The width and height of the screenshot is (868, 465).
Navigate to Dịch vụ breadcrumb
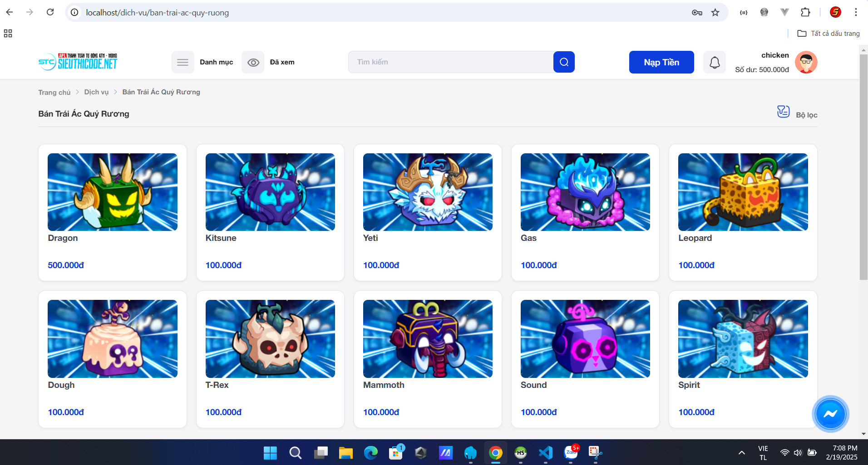96,92
